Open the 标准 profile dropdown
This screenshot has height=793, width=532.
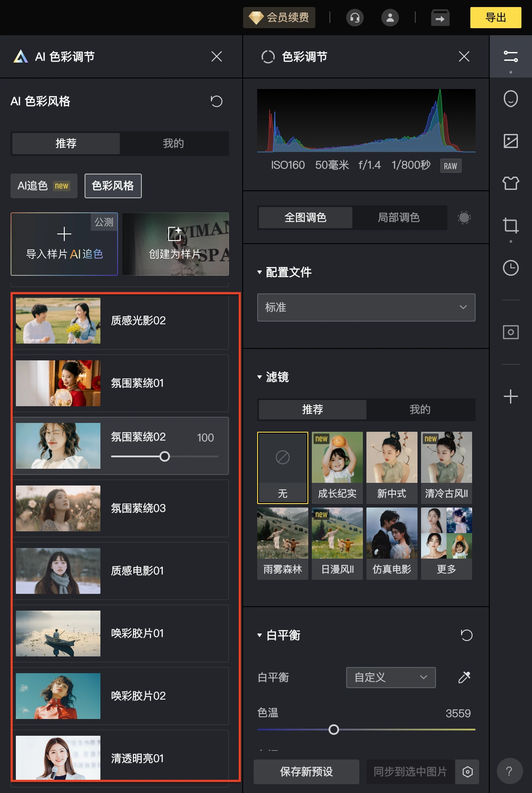coord(366,308)
